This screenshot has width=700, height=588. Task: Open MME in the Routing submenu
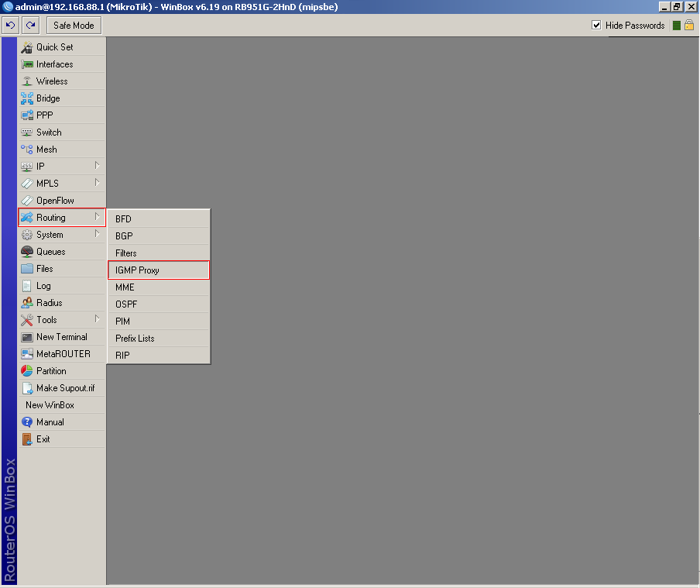[x=159, y=287]
